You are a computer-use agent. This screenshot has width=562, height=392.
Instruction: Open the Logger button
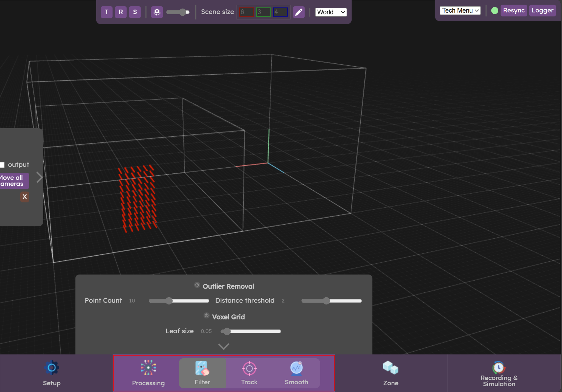542,10
